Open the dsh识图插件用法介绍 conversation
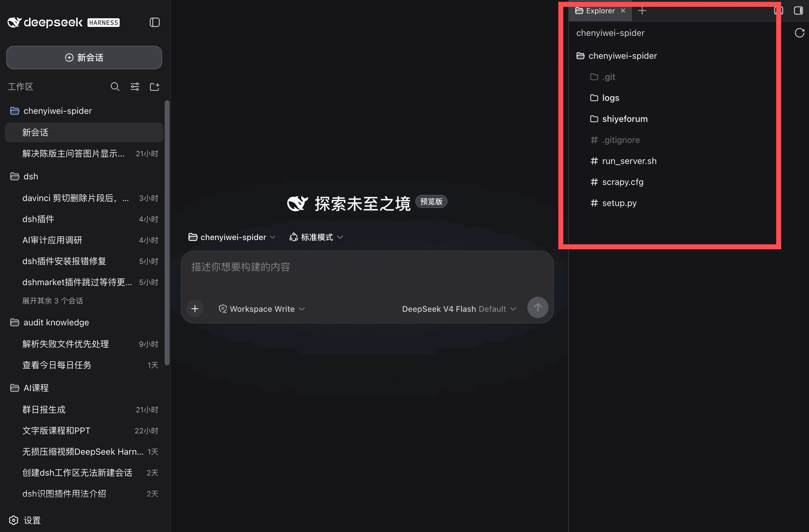 [84, 494]
